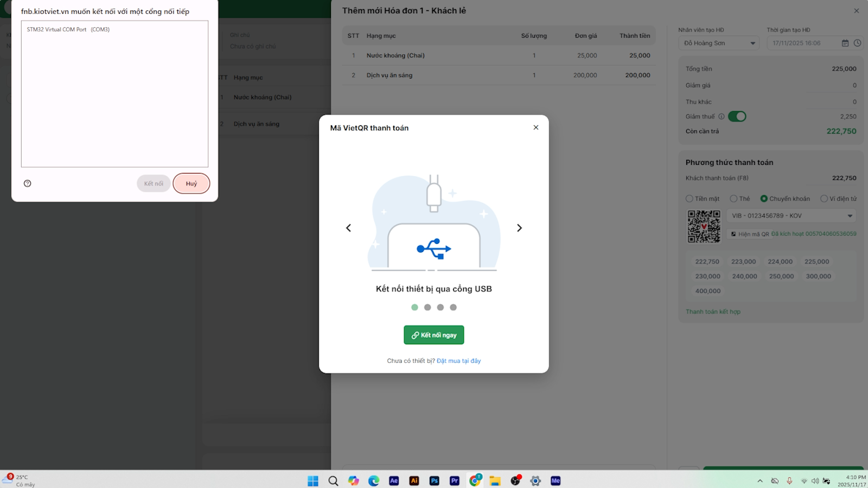Jump to the fourth carousel dot
868x488 pixels.
click(x=454, y=307)
